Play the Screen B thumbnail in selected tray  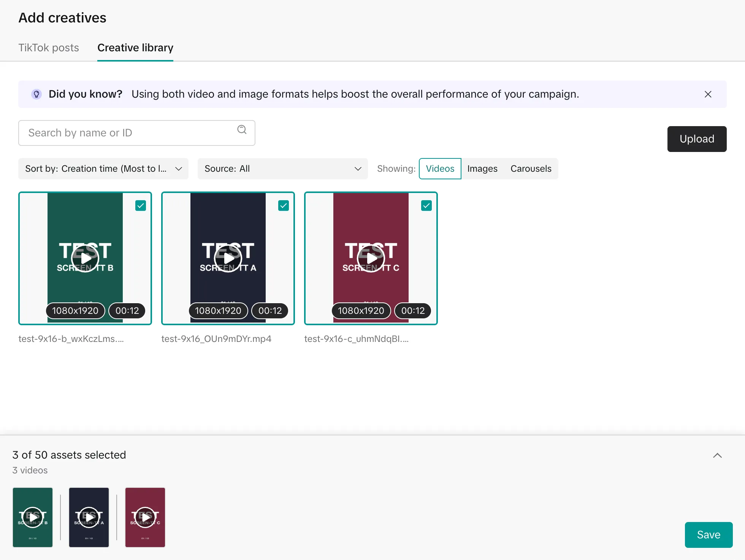pos(33,517)
